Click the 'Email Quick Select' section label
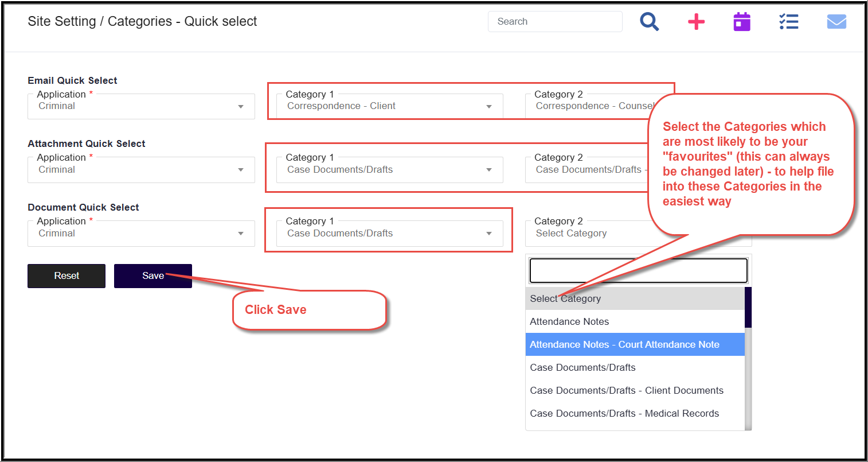868x462 pixels. pos(72,80)
